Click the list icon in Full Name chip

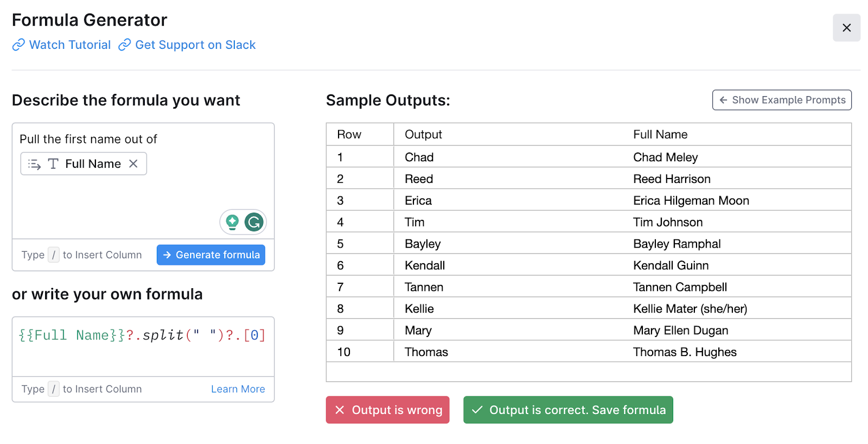pos(35,164)
